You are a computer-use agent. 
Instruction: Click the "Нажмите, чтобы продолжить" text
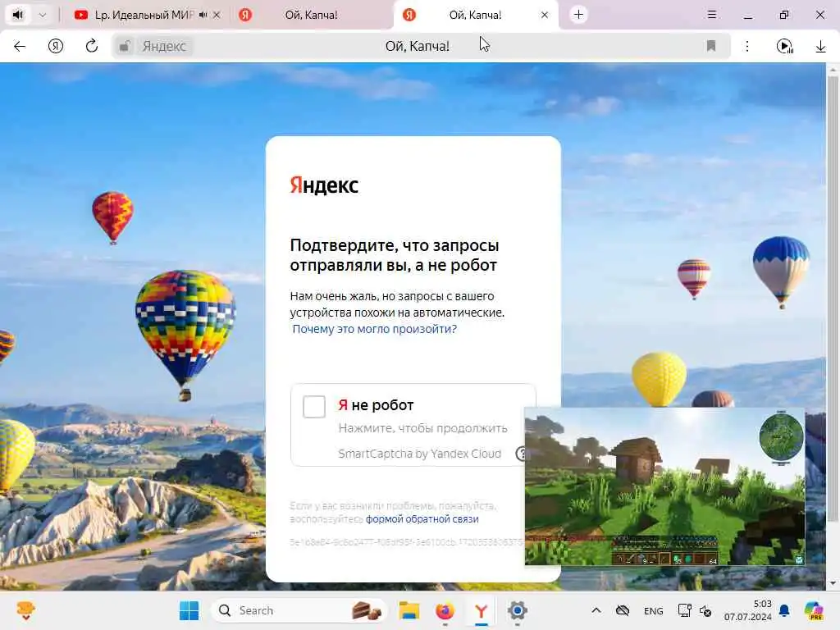coord(422,428)
